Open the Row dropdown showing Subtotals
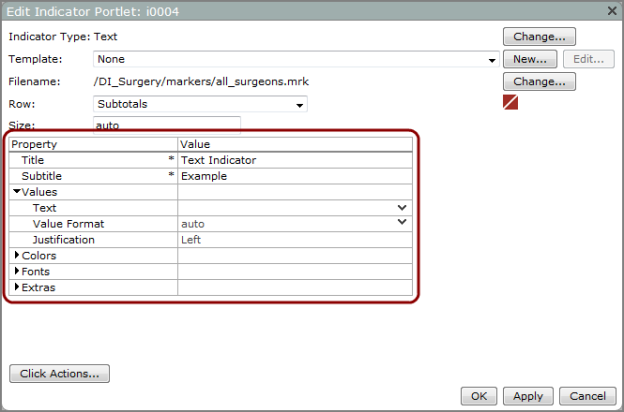The image size is (624, 412). tap(200, 104)
